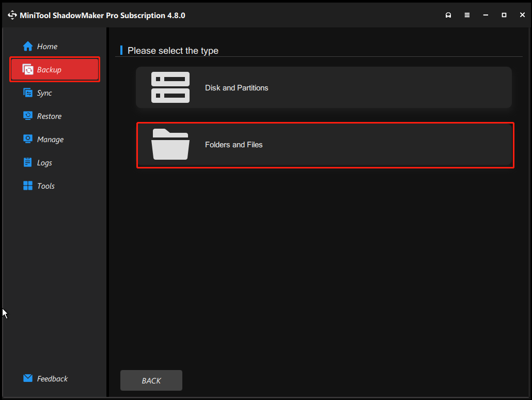Choose Disk and Partitions backup type

coord(324,87)
